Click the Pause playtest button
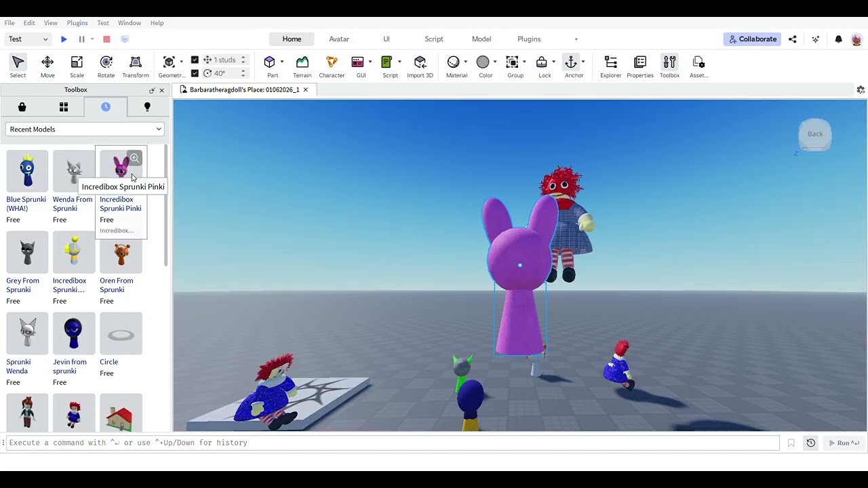The image size is (868, 488). tap(81, 39)
